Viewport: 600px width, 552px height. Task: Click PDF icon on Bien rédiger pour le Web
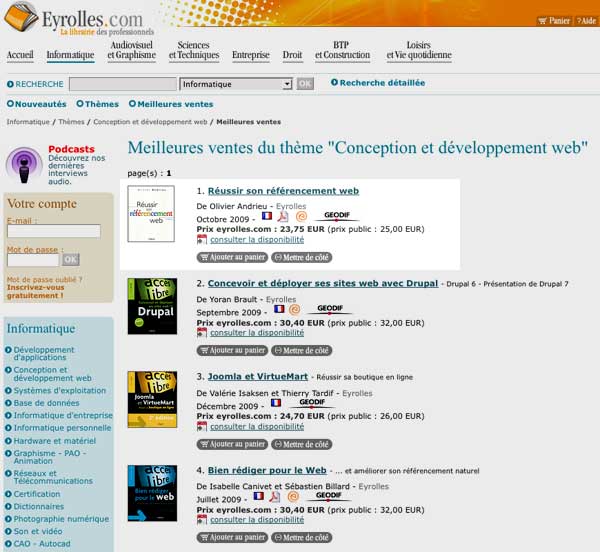tap(274, 497)
